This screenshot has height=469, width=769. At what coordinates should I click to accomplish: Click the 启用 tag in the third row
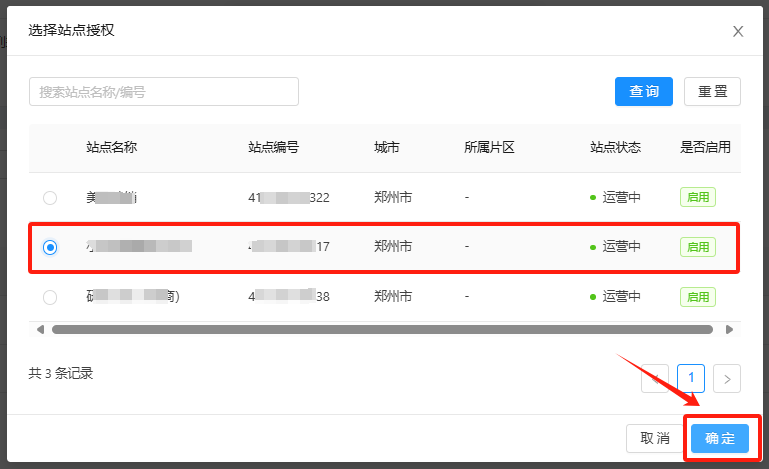click(x=697, y=297)
